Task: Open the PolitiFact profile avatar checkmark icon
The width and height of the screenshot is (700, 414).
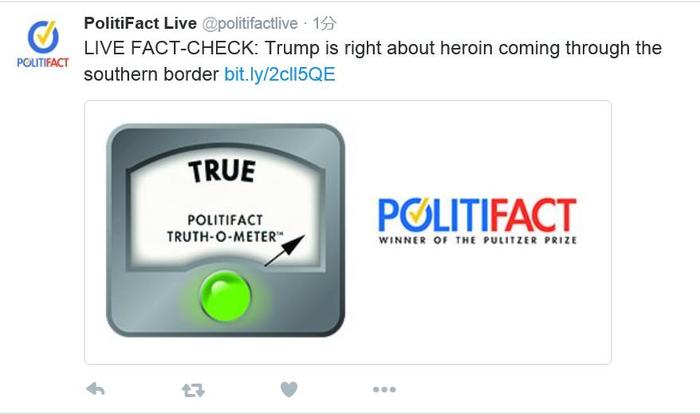Action: 43,37
